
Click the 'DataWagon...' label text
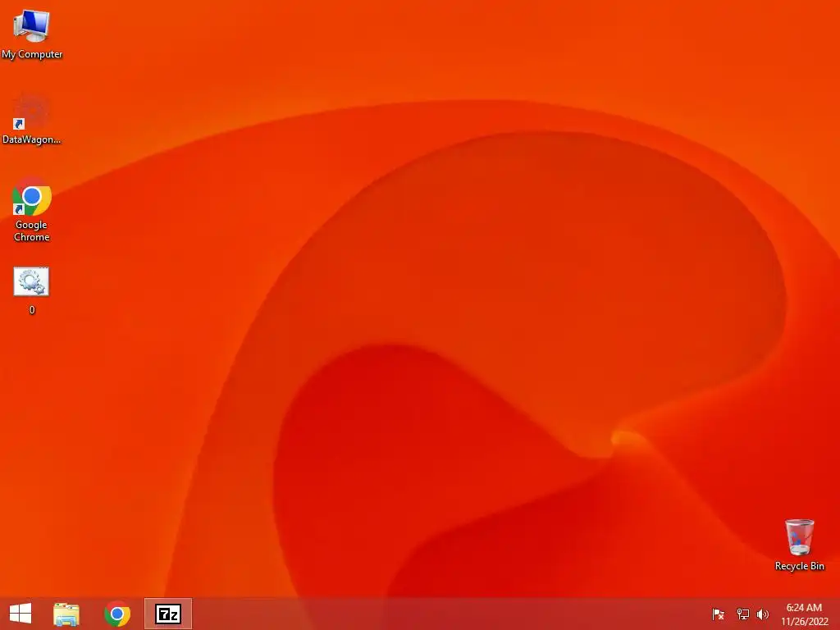[x=32, y=139]
